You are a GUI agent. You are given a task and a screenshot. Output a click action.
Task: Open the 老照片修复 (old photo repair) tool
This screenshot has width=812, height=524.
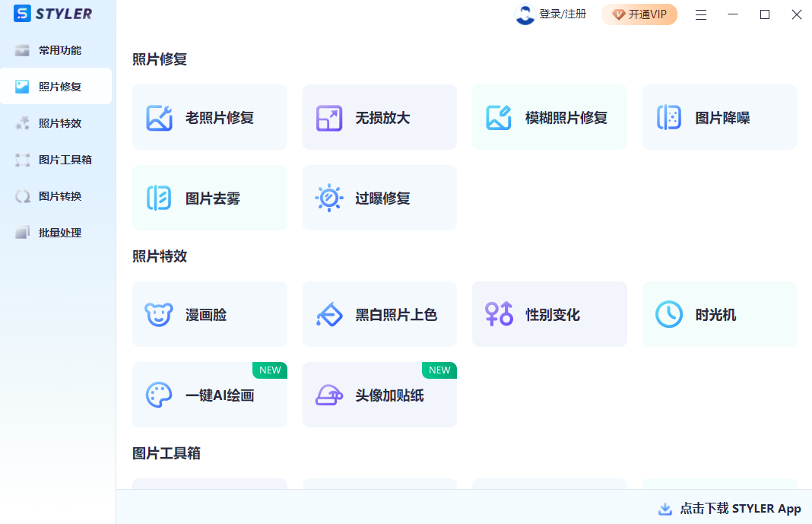(x=209, y=117)
